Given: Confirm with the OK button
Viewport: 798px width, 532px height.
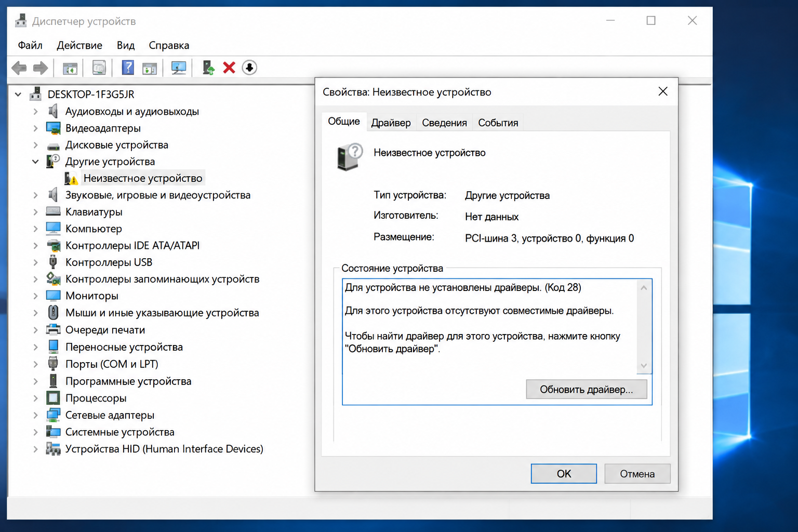Looking at the screenshot, I should [564, 474].
